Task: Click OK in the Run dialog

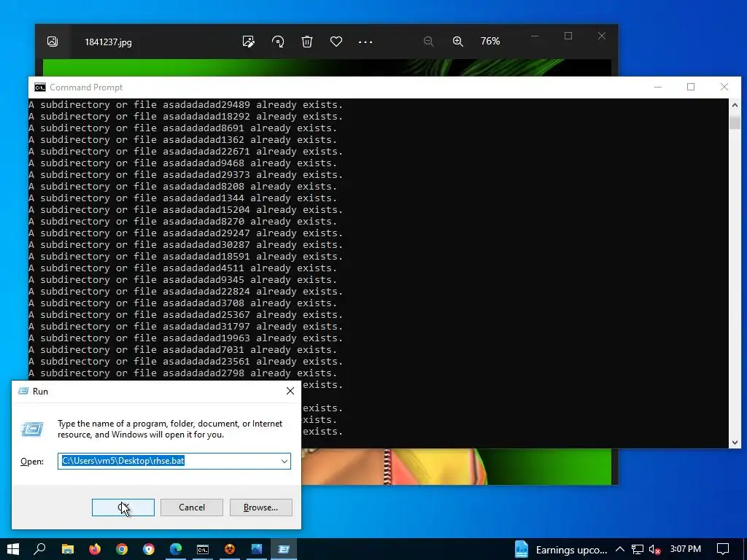Action: 123,507
